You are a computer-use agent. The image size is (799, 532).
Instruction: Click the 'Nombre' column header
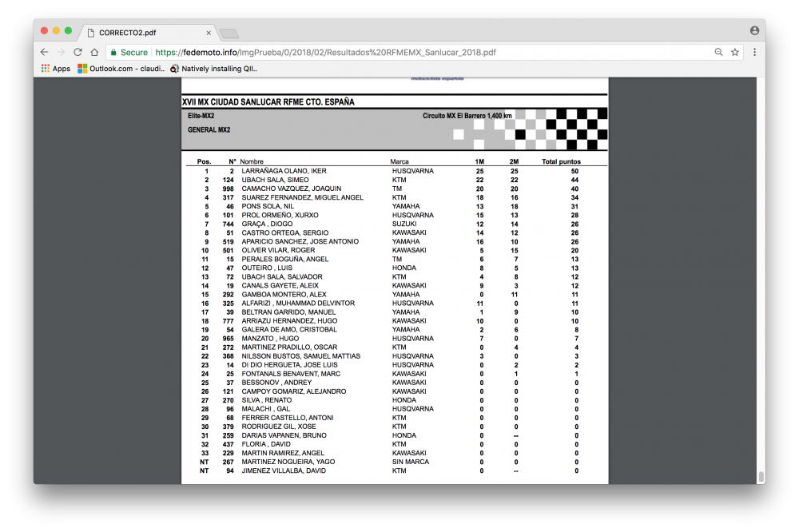[x=252, y=161]
